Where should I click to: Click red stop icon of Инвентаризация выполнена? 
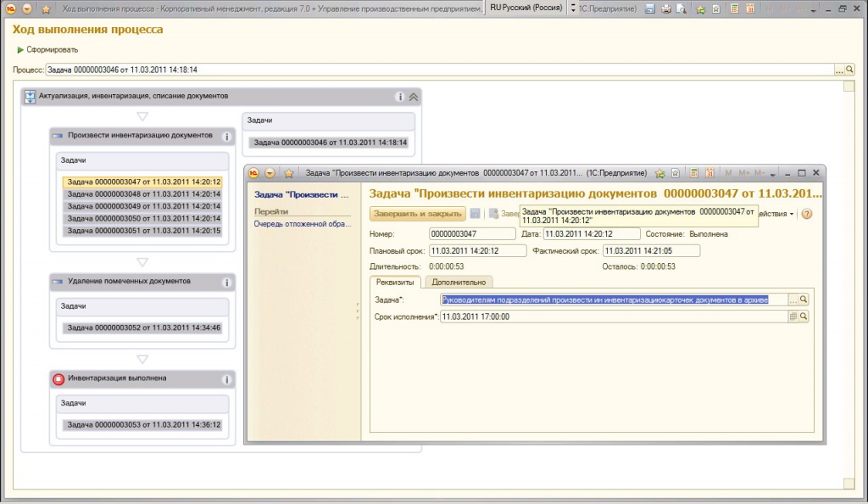click(x=58, y=379)
